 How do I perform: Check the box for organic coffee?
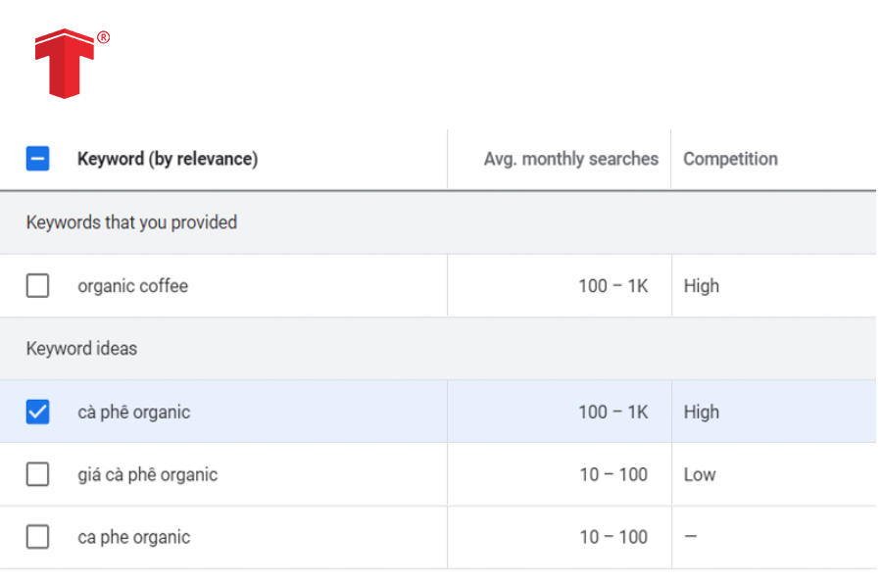coord(37,285)
